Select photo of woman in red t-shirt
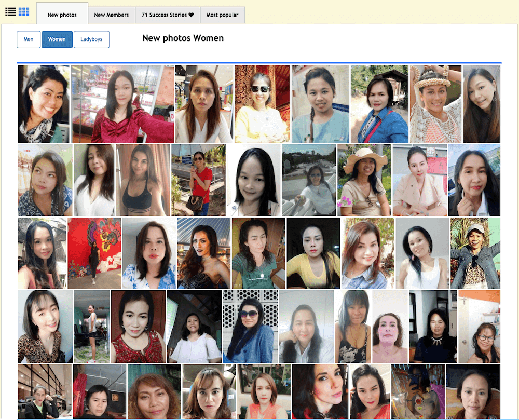519x420 pixels. coord(198,180)
